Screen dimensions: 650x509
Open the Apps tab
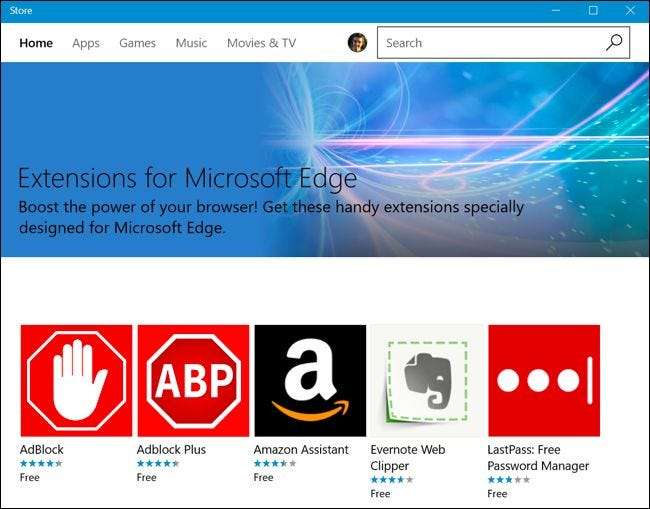[86, 43]
